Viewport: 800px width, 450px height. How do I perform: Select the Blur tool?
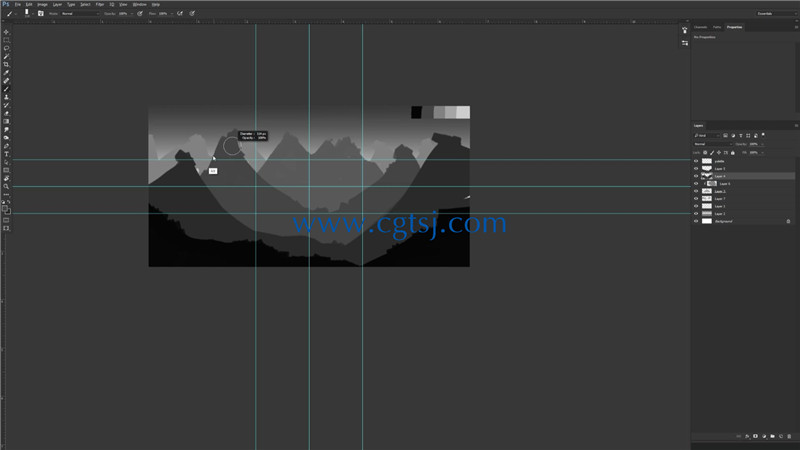(6, 130)
